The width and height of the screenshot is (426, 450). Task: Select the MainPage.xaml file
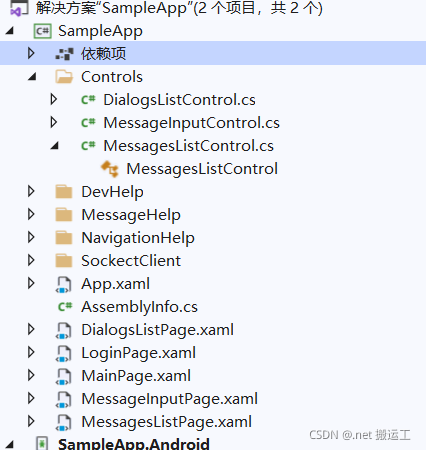(136, 376)
